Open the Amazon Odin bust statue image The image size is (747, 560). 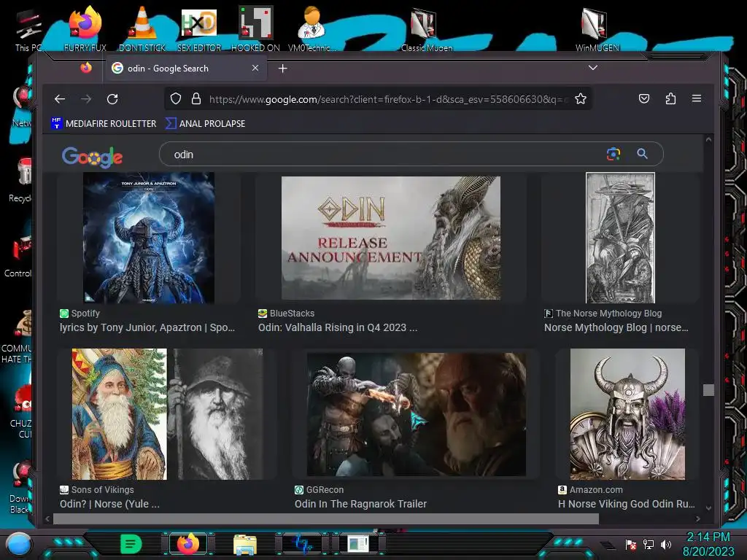click(627, 414)
